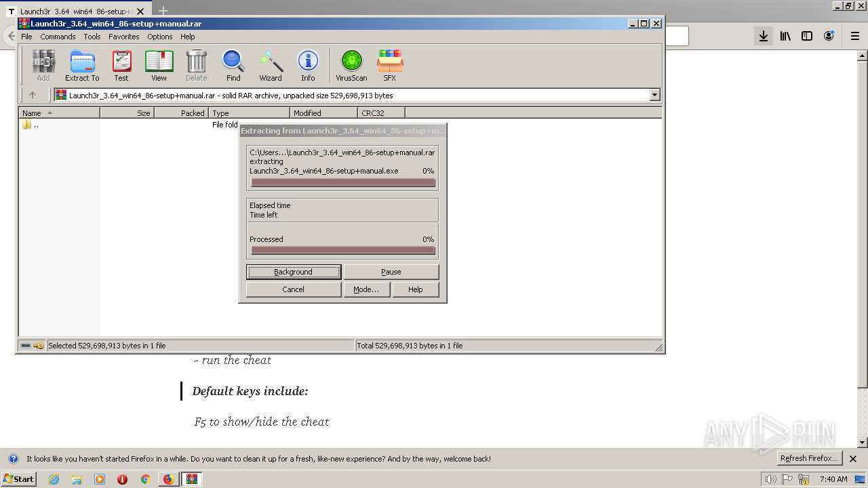Open Firefox library icon
This screenshot has width=868, height=488.
pos(785,37)
